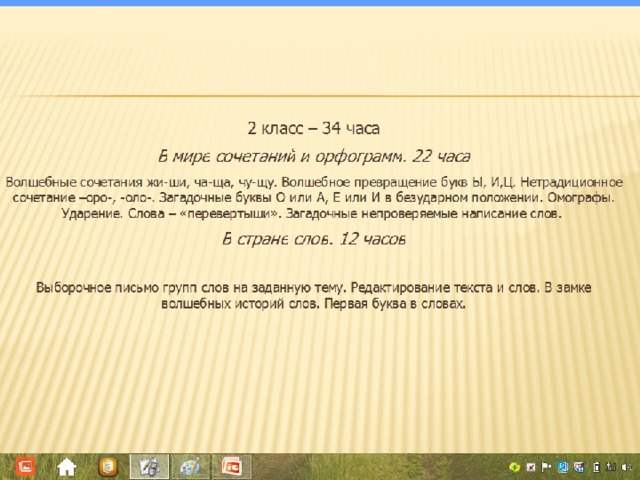
Task: Open the orange photo gallery taskbar icon
Action: pos(25,466)
